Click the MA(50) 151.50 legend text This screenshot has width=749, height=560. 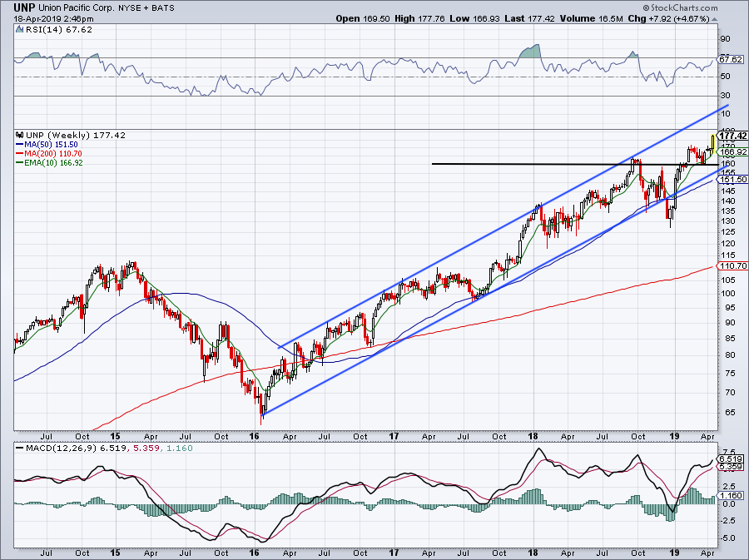(51, 145)
